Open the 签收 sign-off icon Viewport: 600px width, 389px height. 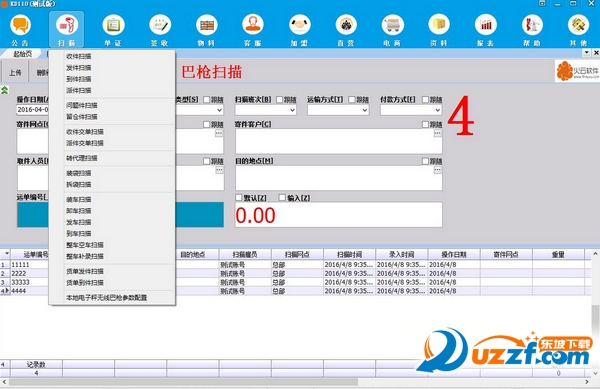(x=160, y=25)
